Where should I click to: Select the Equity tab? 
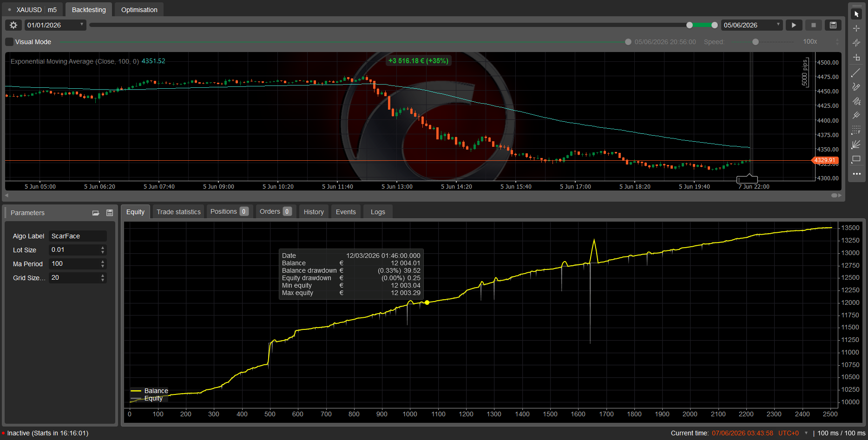135,212
